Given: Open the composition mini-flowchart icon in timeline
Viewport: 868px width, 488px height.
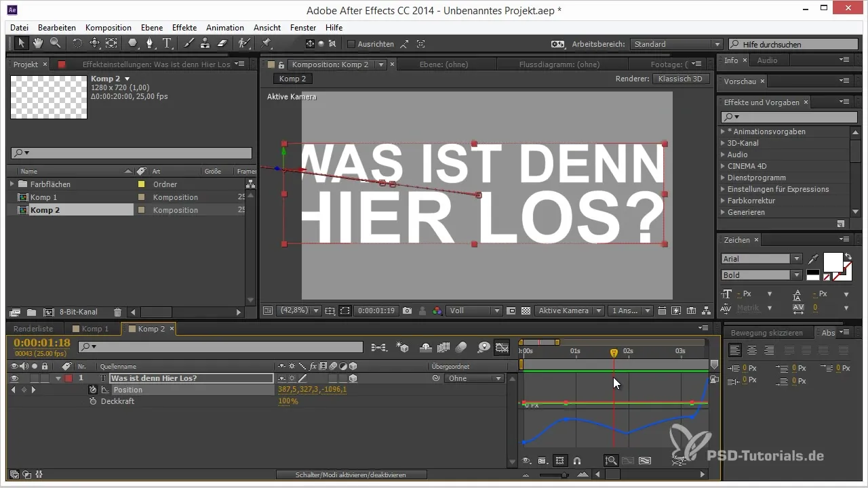Looking at the screenshot, I should [380, 347].
